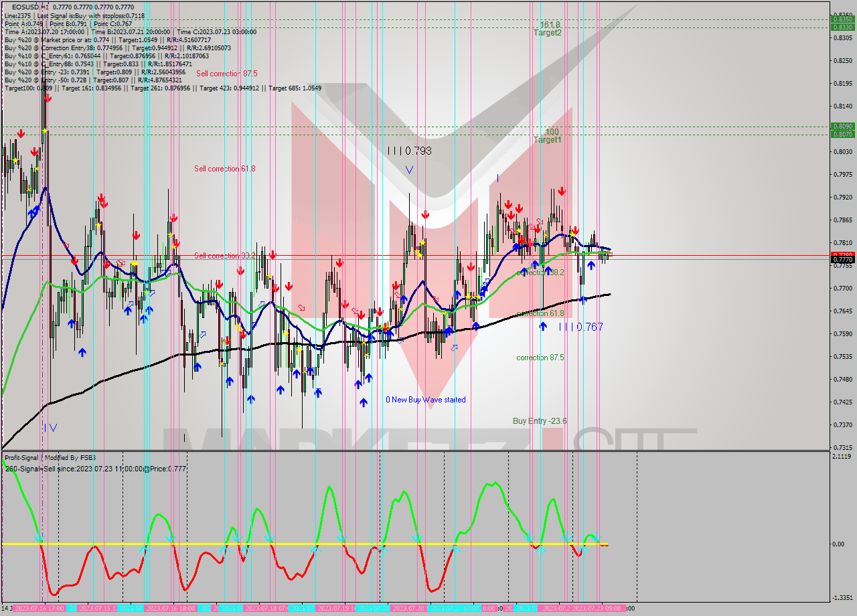Screen dimensions: 857x616
Task: Select the 'I I I 0.793' wave label
Action: pyautogui.click(x=410, y=151)
